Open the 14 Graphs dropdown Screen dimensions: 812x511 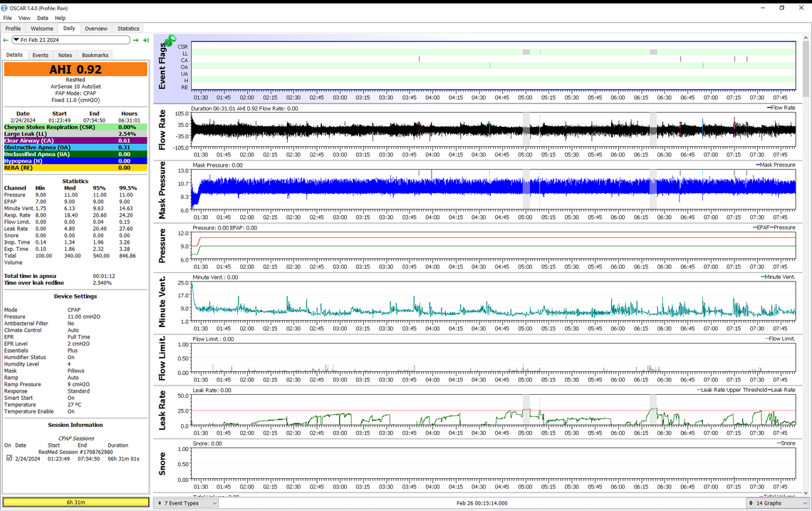click(x=778, y=503)
